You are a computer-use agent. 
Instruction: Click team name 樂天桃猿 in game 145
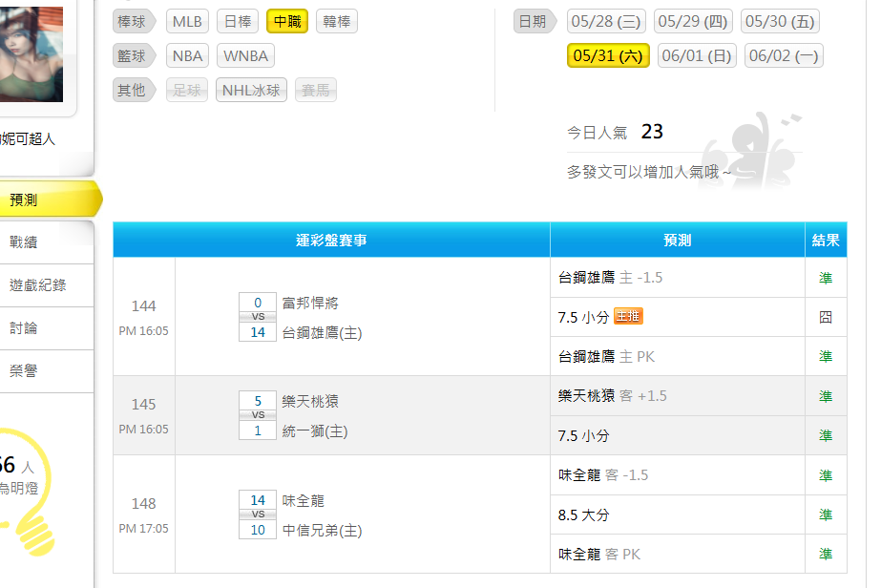coord(310,401)
